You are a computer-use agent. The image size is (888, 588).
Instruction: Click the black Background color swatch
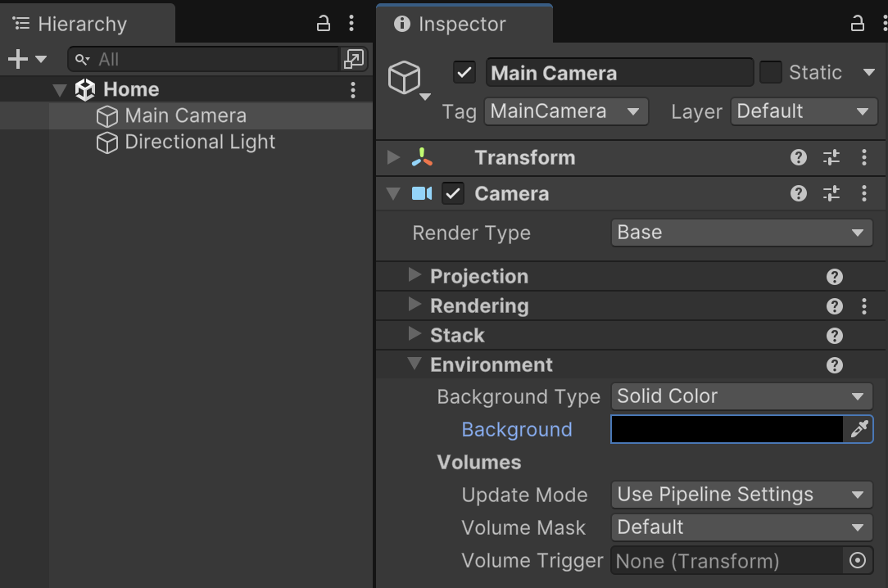tap(727, 429)
